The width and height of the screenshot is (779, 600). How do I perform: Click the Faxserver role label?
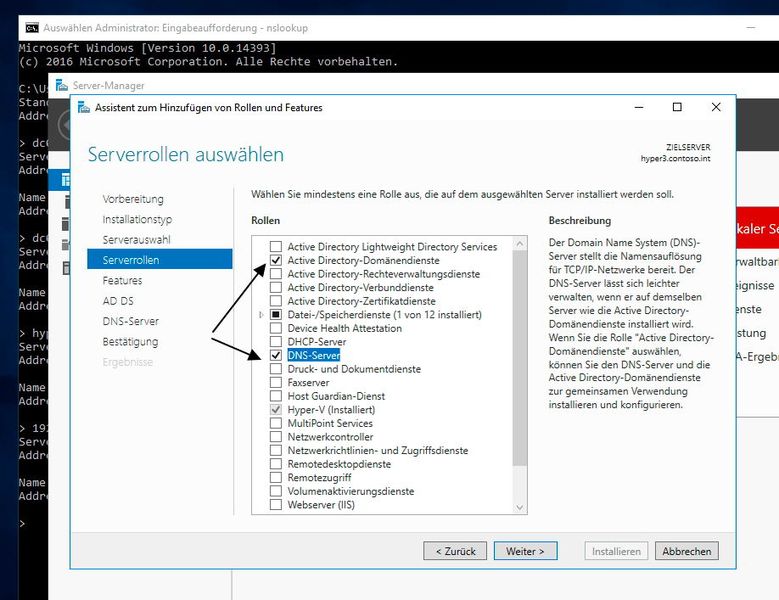pos(308,382)
